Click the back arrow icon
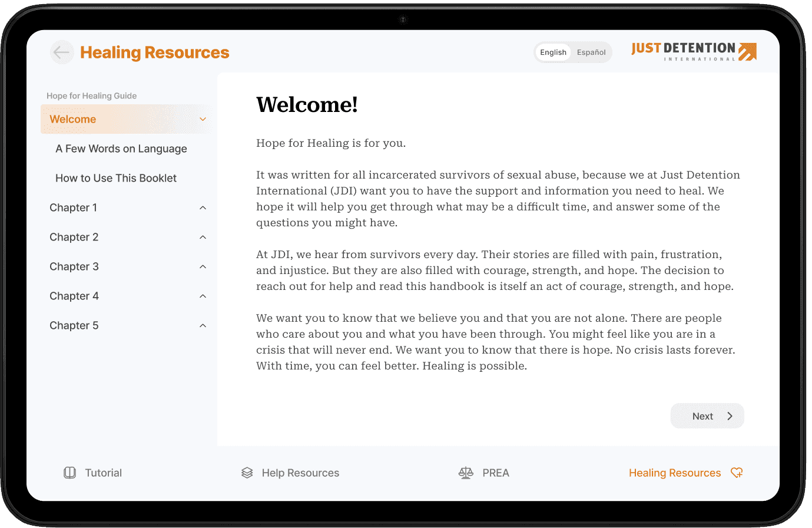This screenshot has height=528, width=812. tap(62, 52)
